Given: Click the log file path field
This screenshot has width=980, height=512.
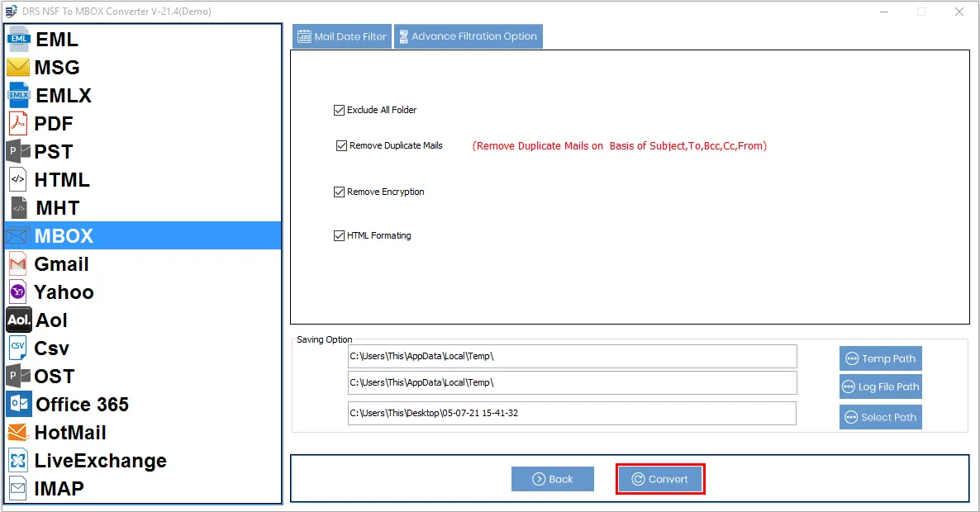Looking at the screenshot, I should point(573,382).
